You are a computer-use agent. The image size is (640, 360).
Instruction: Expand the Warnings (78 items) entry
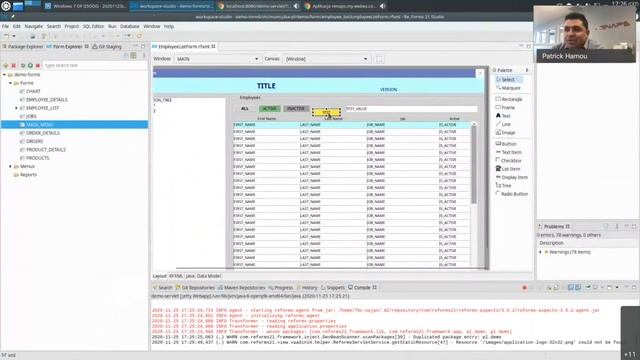click(540, 252)
